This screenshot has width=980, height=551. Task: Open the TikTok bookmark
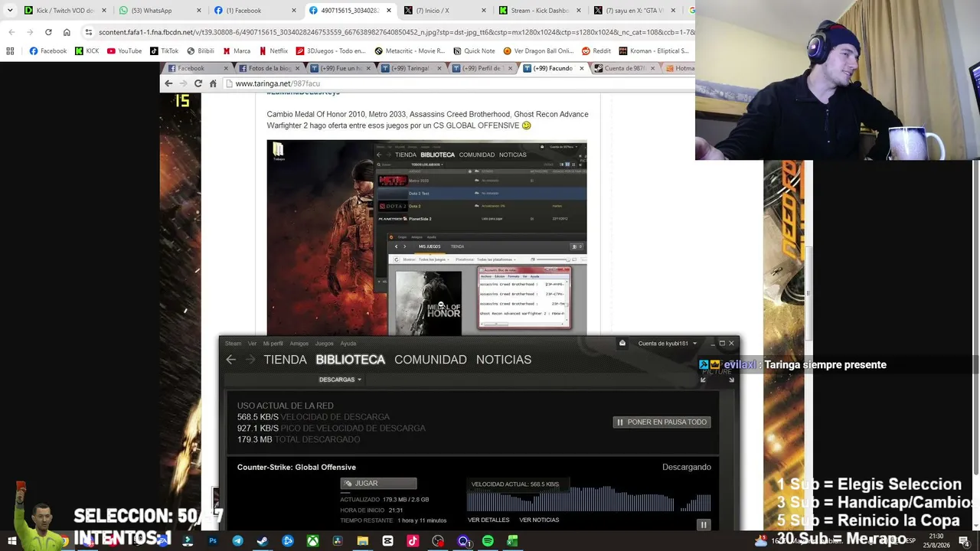pyautogui.click(x=164, y=51)
